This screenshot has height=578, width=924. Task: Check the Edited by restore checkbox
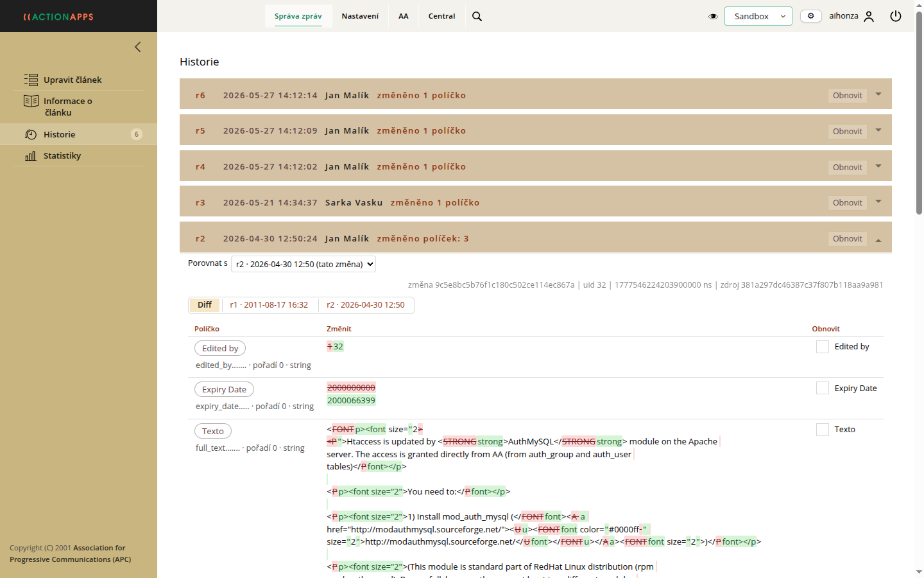pyautogui.click(x=823, y=347)
